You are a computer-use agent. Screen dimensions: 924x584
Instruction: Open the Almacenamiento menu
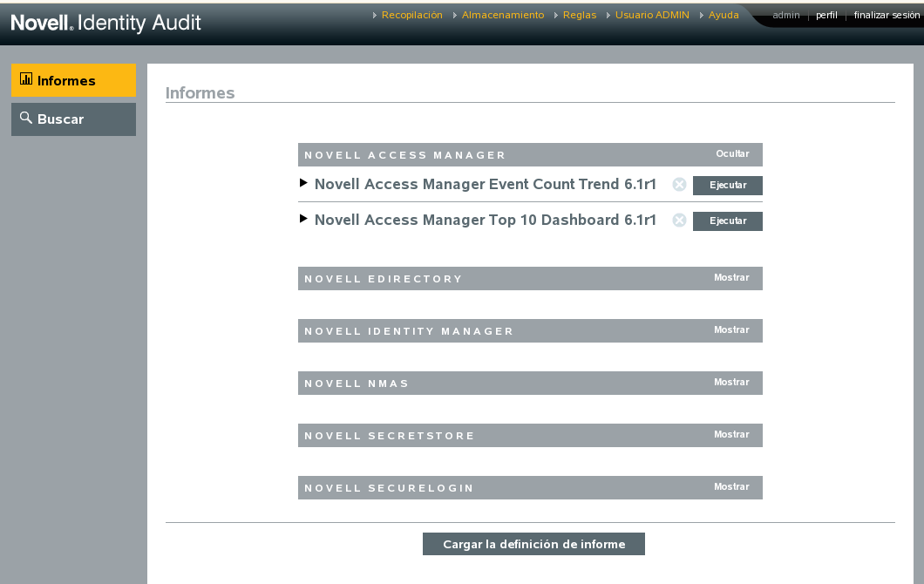(503, 16)
